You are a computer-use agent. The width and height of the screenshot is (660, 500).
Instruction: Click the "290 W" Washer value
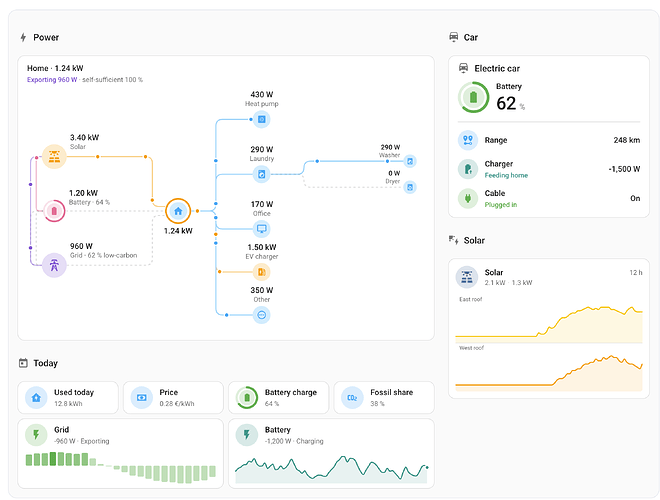390,147
